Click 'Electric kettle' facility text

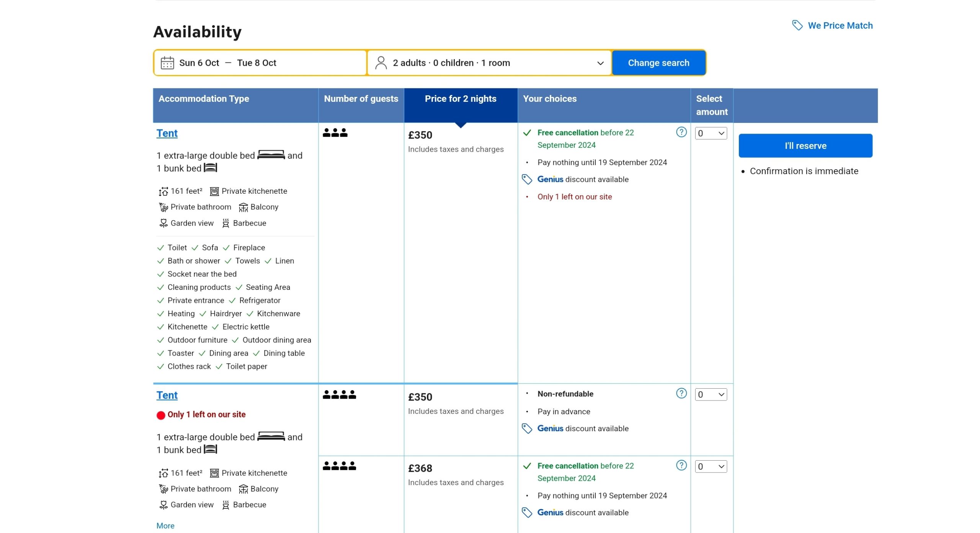pyautogui.click(x=246, y=327)
